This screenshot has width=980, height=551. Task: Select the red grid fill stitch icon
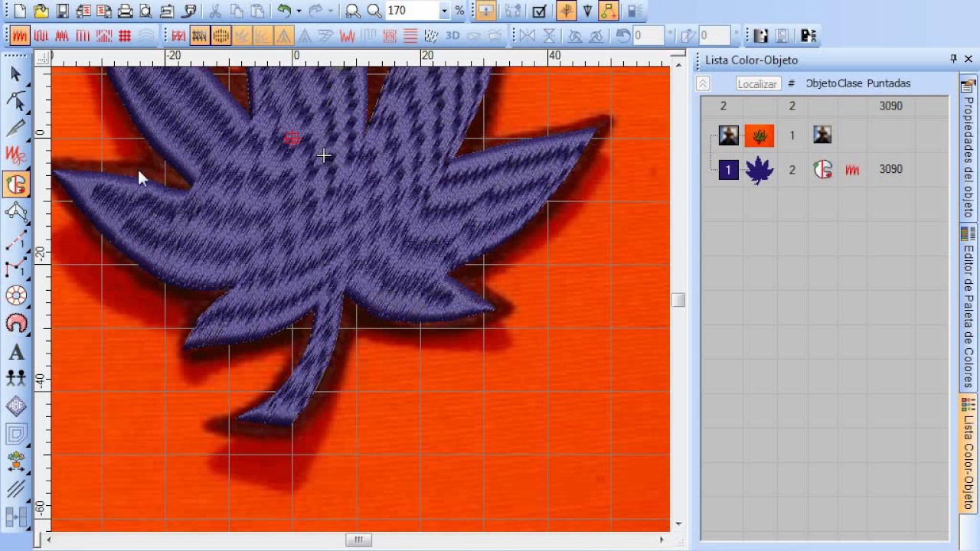click(x=125, y=35)
